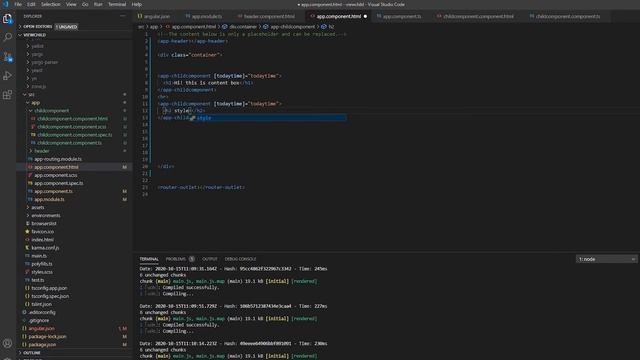Open the Edit menu
The width and height of the screenshot is (640, 360).
31,4
